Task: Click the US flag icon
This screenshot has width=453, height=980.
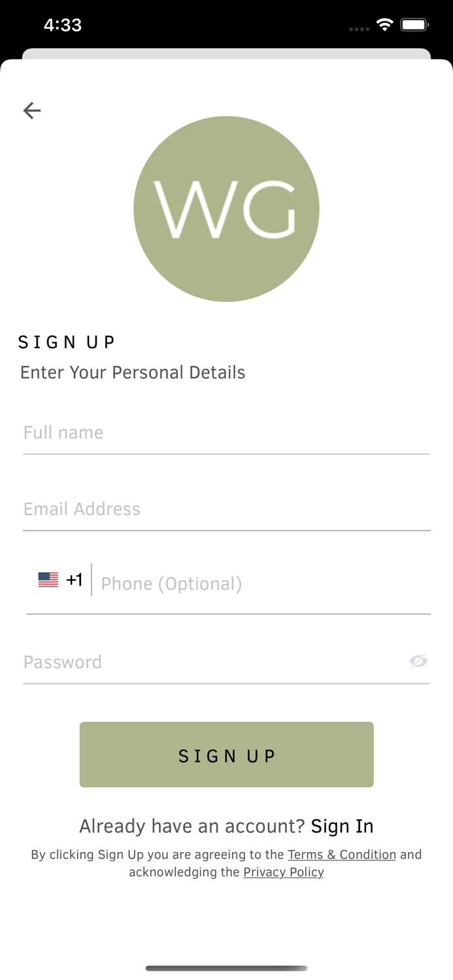Action: pos(48,580)
